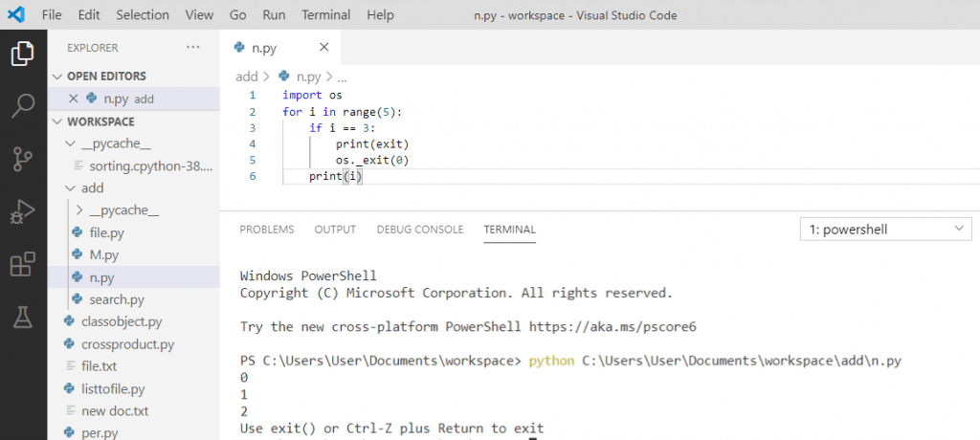Open the Explorer view in activity bar

click(23, 54)
